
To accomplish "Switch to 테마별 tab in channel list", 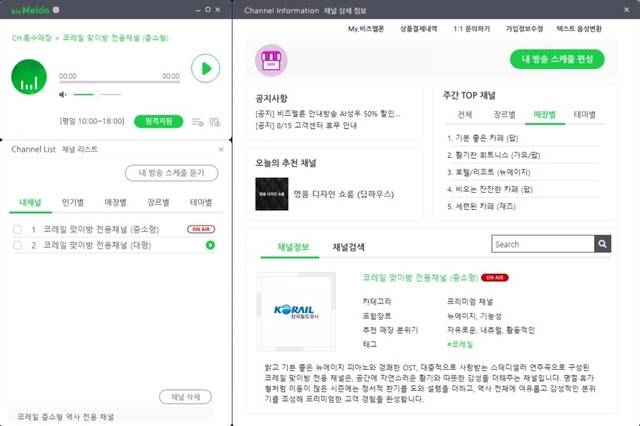I will coord(201,202).
